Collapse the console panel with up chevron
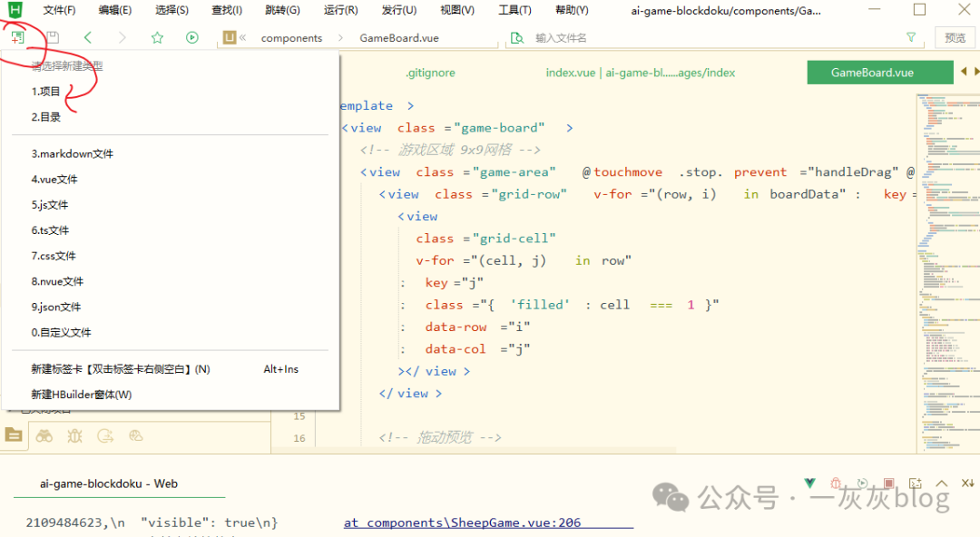This screenshot has height=537, width=980. point(942,483)
